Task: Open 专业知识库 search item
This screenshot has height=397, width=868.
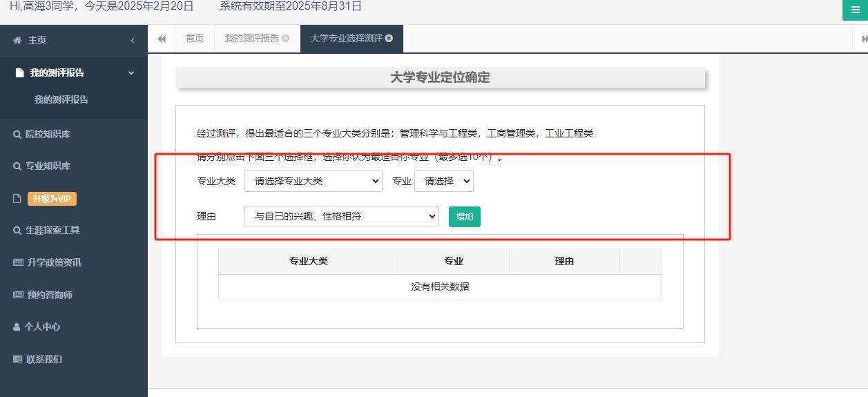Action: pyautogui.click(x=48, y=166)
